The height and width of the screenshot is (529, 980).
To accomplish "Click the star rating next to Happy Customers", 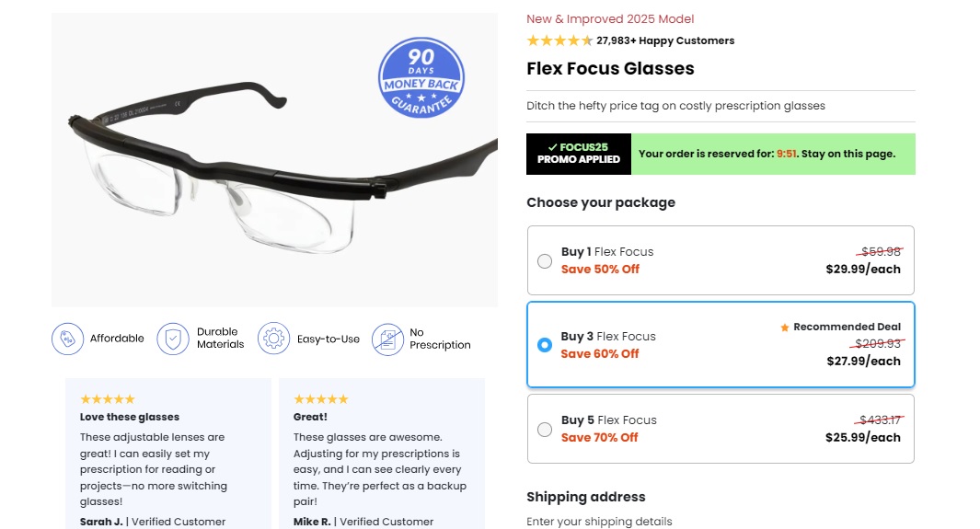I will point(559,40).
